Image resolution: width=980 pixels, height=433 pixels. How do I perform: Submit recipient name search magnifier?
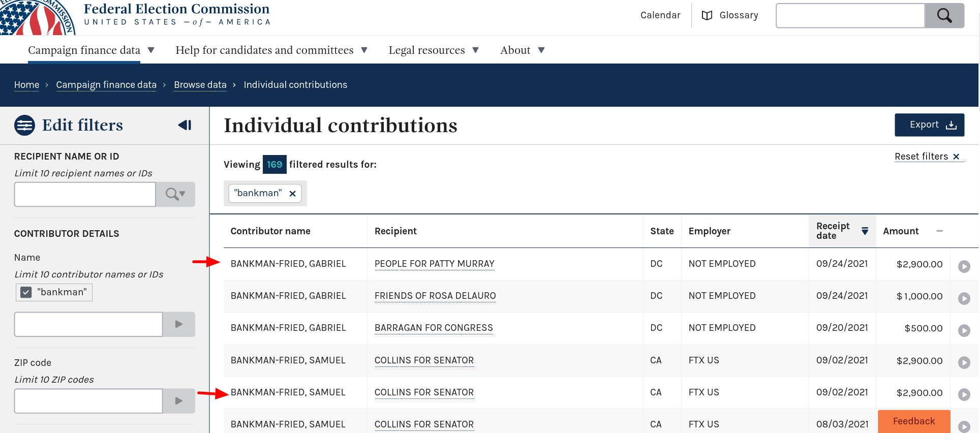[x=175, y=194]
